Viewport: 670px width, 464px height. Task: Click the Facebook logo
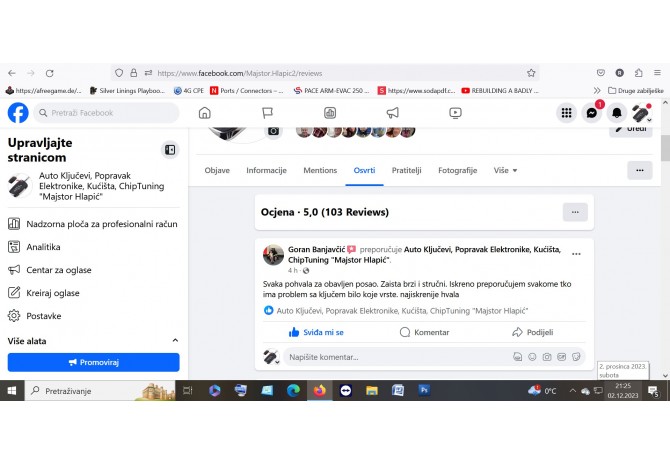(x=18, y=113)
